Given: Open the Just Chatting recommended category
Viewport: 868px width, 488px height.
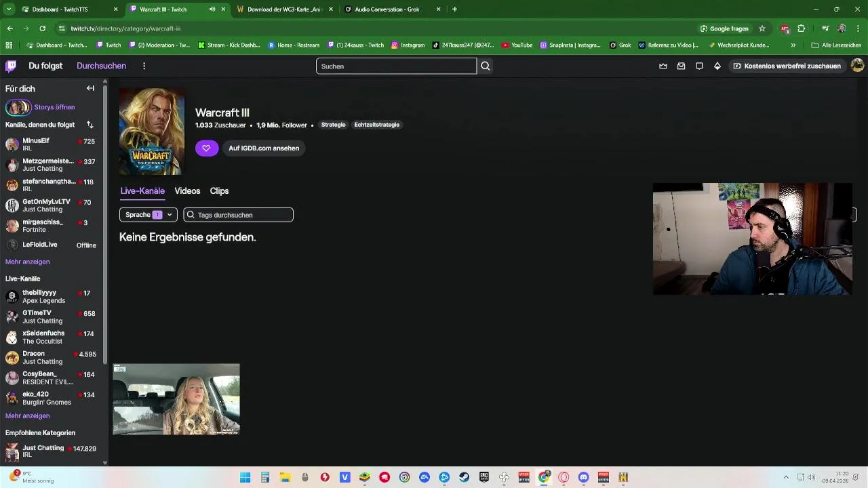Looking at the screenshot, I should 51,451.
